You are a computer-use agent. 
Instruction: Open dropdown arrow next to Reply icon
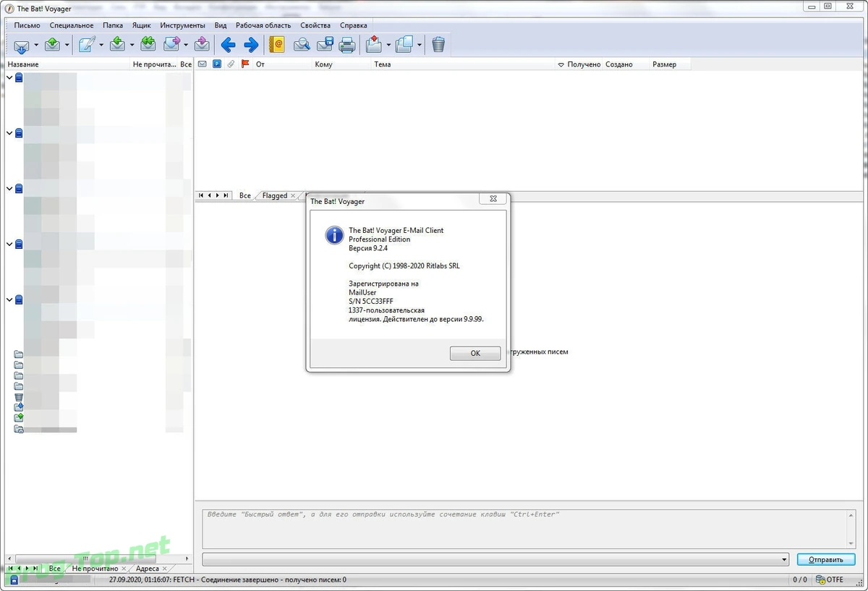[x=132, y=45]
